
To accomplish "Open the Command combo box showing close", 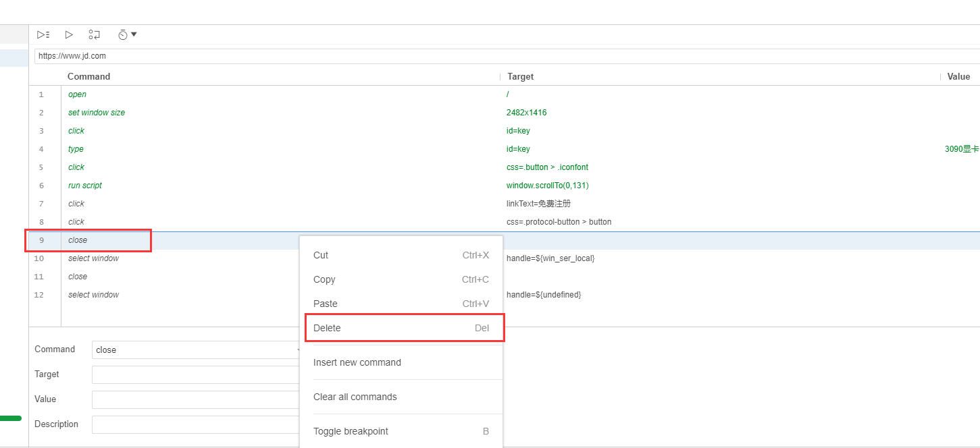I will pyautogui.click(x=196, y=349).
